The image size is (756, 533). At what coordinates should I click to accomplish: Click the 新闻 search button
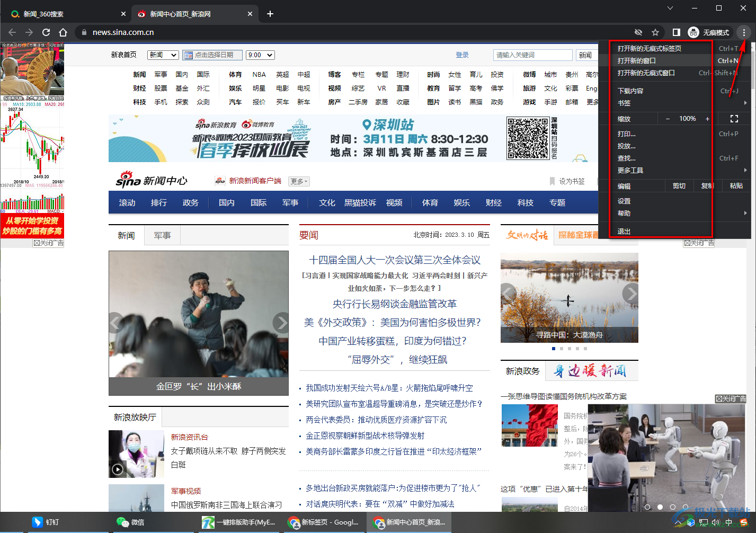(585, 55)
